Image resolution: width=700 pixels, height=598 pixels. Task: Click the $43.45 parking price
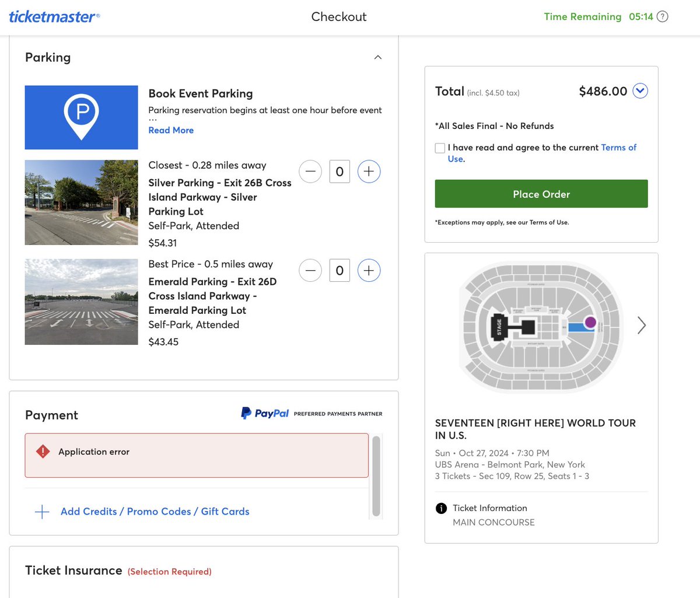(x=163, y=342)
